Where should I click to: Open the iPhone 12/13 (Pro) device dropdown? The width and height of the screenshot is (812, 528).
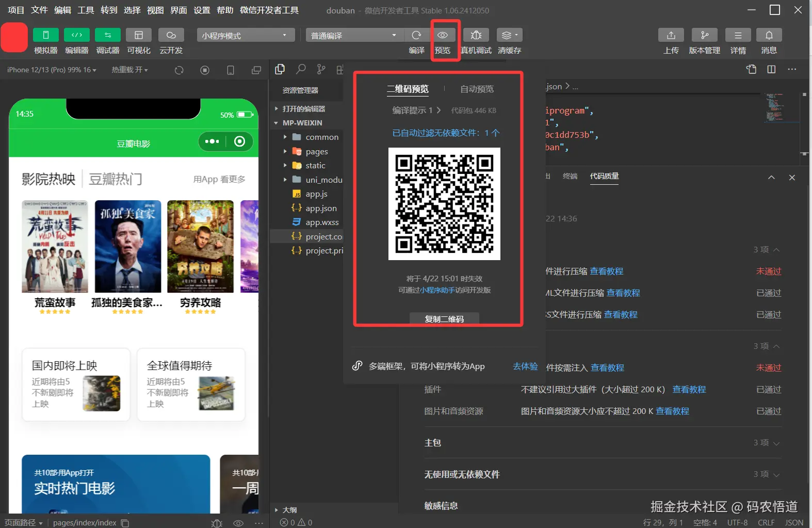click(52, 70)
